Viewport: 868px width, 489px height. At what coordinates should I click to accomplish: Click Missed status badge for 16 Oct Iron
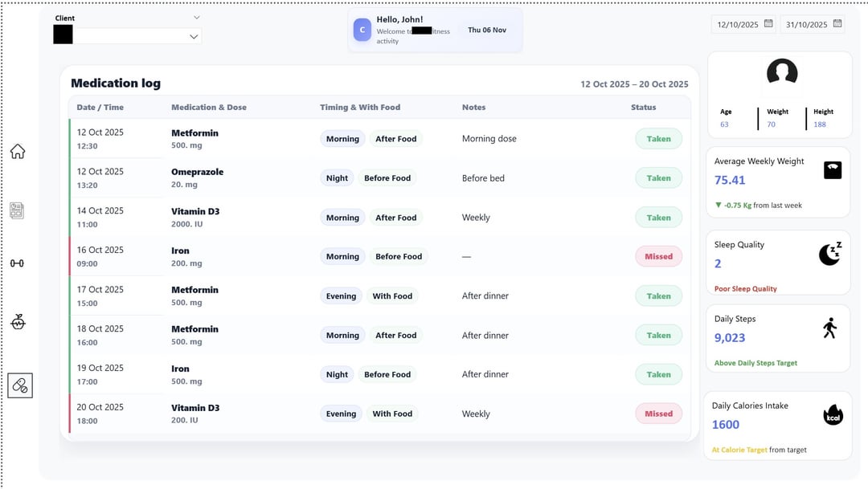tap(658, 257)
